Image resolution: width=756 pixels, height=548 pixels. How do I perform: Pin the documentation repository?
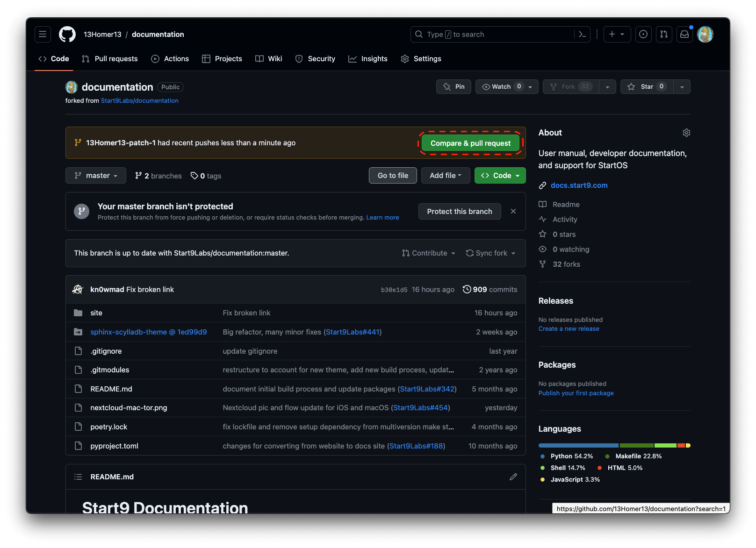[454, 86]
